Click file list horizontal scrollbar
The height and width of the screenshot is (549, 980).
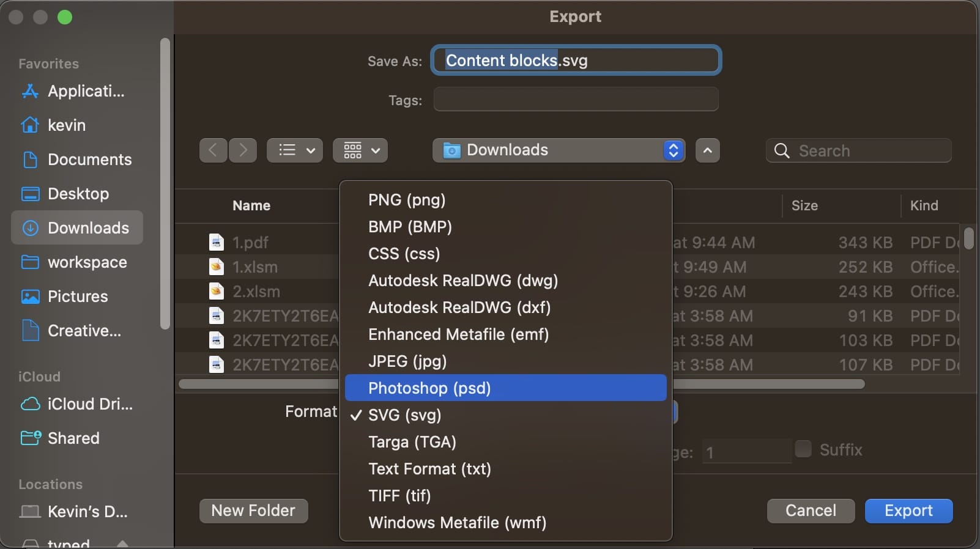521,384
